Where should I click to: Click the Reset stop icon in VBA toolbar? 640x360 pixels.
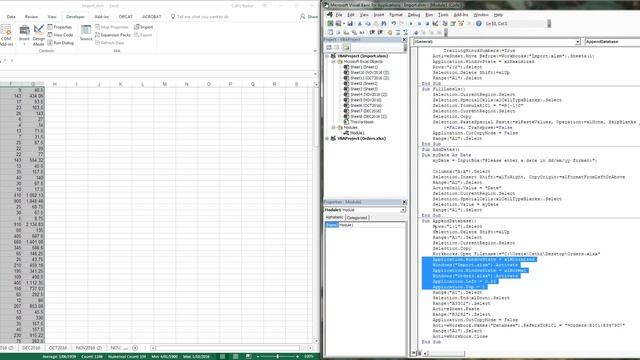click(427, 24)
